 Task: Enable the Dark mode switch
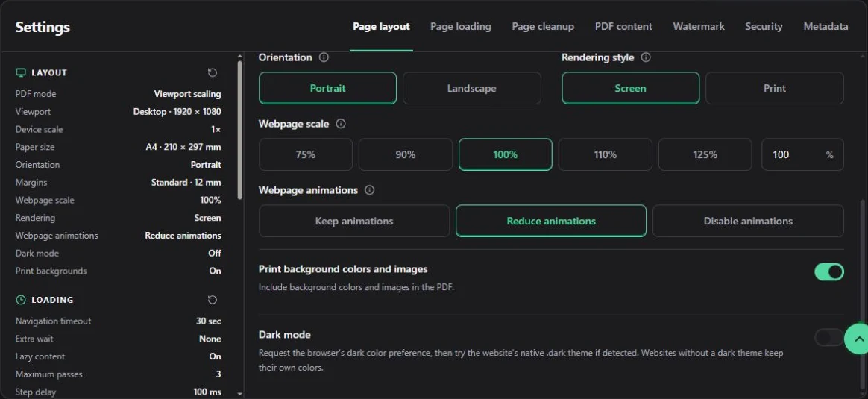829,337
